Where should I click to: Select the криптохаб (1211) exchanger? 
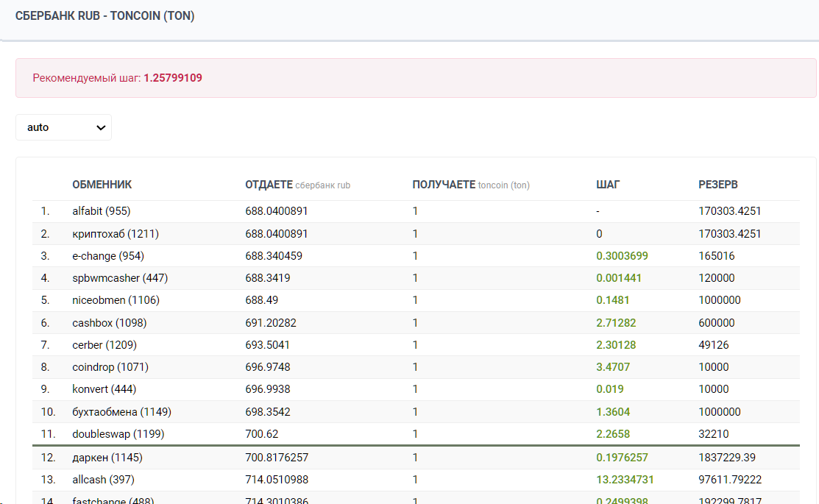click(115, 234)
